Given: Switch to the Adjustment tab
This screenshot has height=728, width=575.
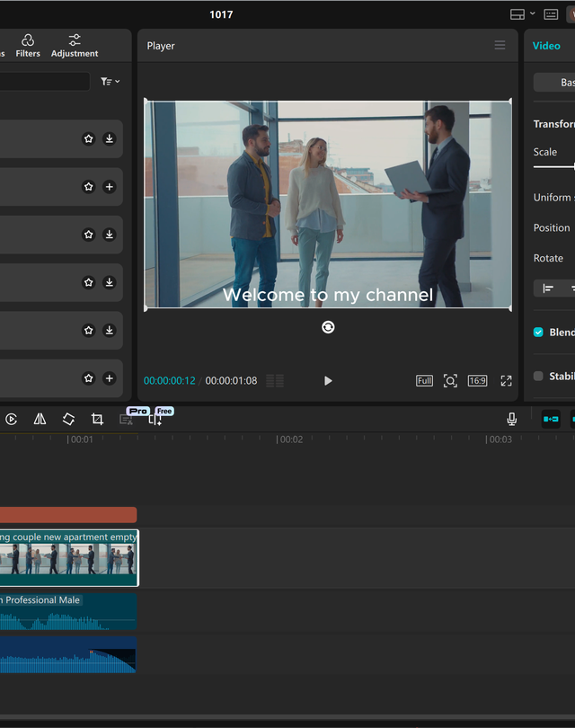Looking at the screenshot, I should pyautogui.click(x=75, y=46).
